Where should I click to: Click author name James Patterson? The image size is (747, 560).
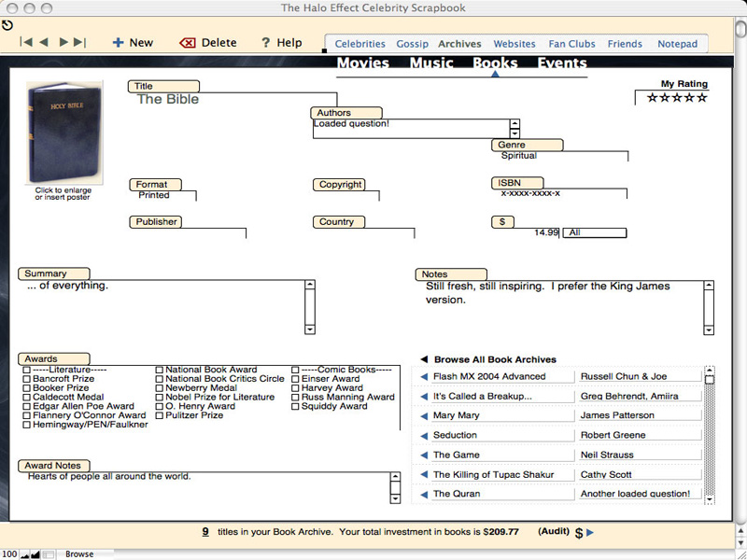pyautogui.click(x=617, y=415)
